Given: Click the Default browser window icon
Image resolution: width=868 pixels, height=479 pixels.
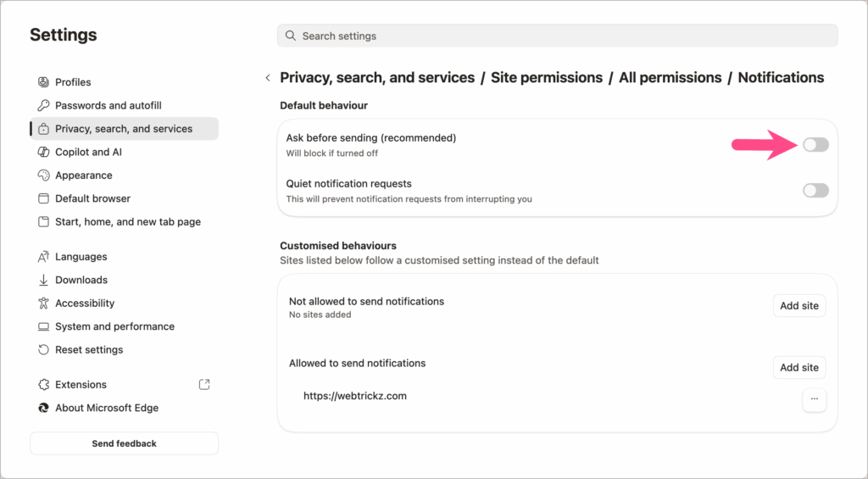Looking at the screenshot, I should (x=43, y=198).
